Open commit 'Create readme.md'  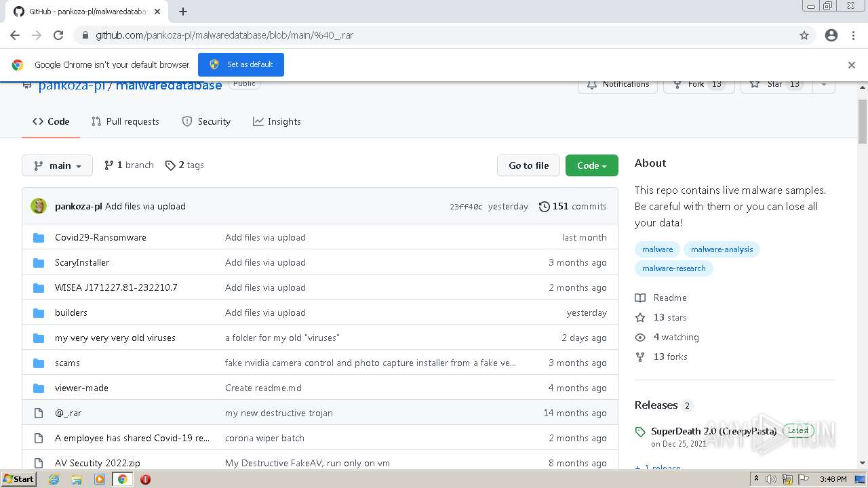coord(263,388)
